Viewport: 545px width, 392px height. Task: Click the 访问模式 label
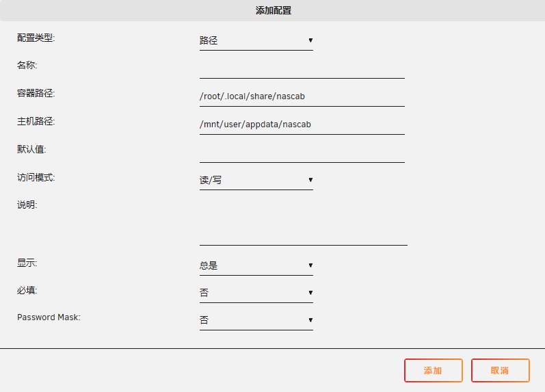pyautogui.click(x=36, y=178)
